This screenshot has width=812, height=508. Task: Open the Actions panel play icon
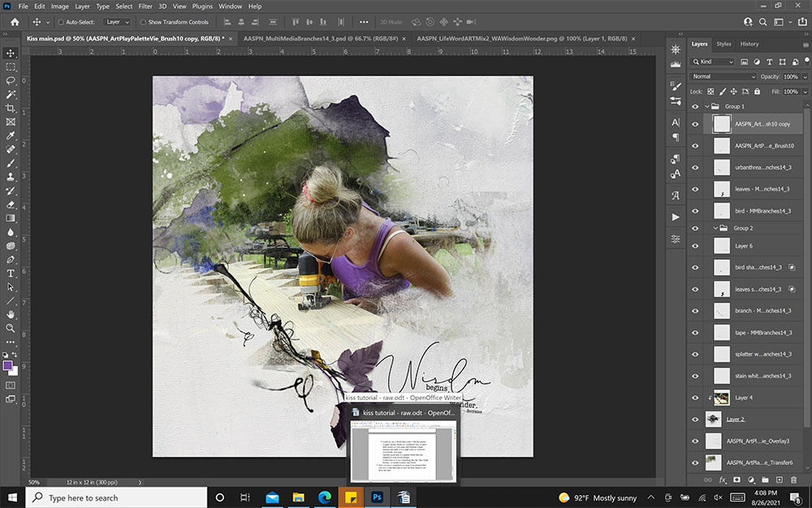click(676, 217)
